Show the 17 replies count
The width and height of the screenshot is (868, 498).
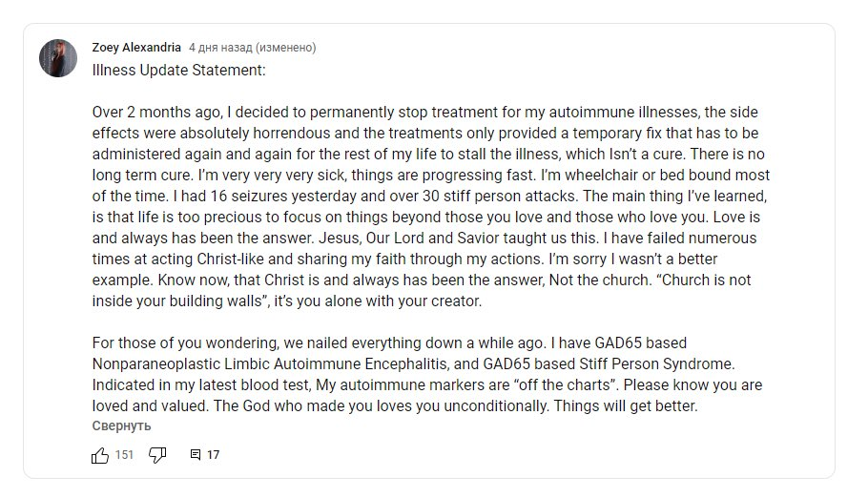[213, 455]
